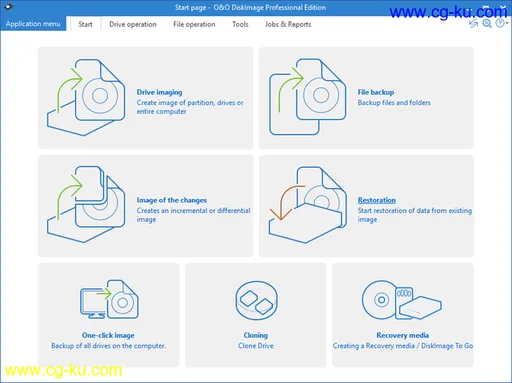Open the Drive imaging link

tap(159, 92)
